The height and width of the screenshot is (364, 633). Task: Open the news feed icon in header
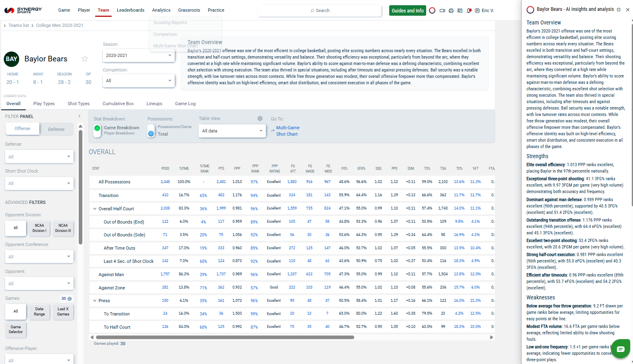pos(460,10)
